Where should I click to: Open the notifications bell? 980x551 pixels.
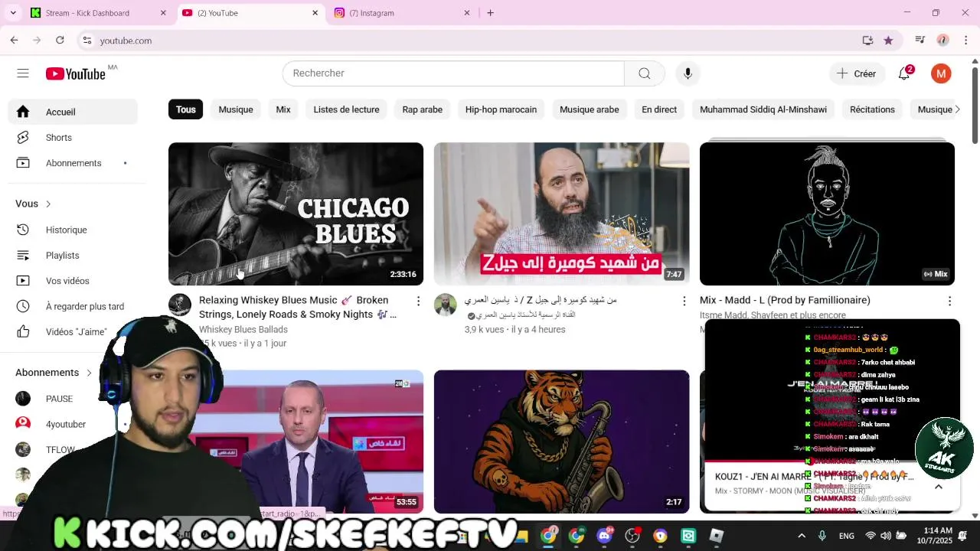(x=904, y=73)
